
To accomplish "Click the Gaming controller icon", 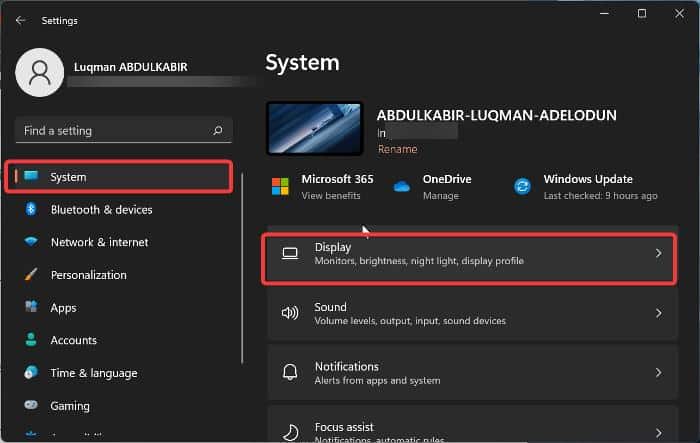I will tap(31, 405).
